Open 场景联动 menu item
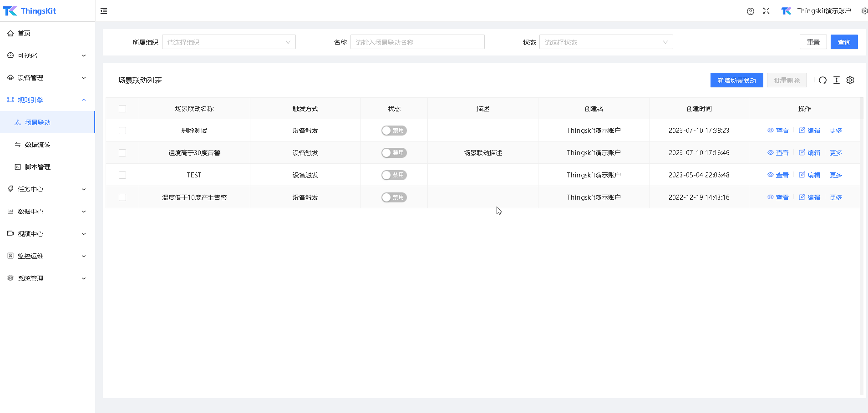Viewport: 868px width, 413px height. [x=47, y=122]
